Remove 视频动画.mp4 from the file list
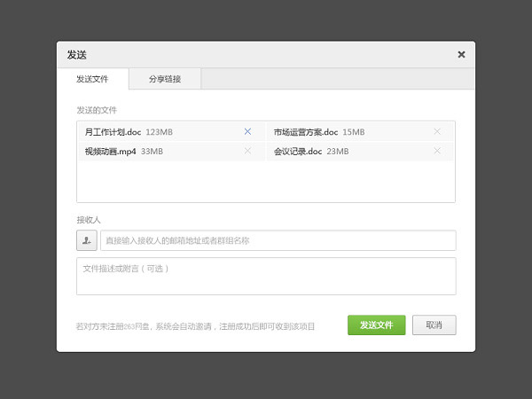This screenshot has height=399, width=532. (247, 151)
